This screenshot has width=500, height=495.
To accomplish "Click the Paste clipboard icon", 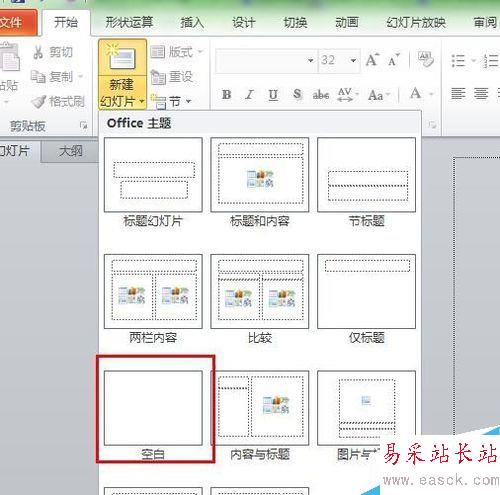I will (10, 57).
